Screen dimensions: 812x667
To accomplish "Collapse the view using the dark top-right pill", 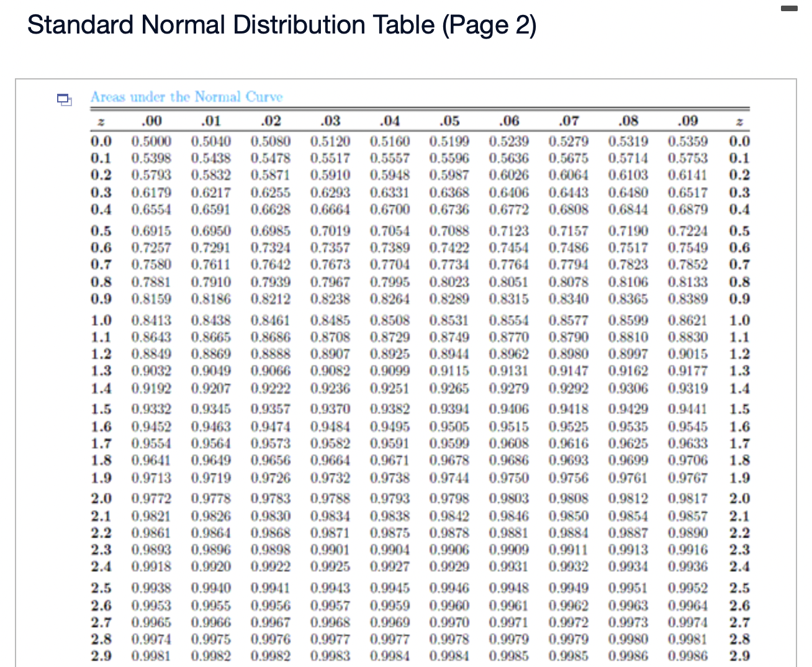I will [x=789, y=9].
